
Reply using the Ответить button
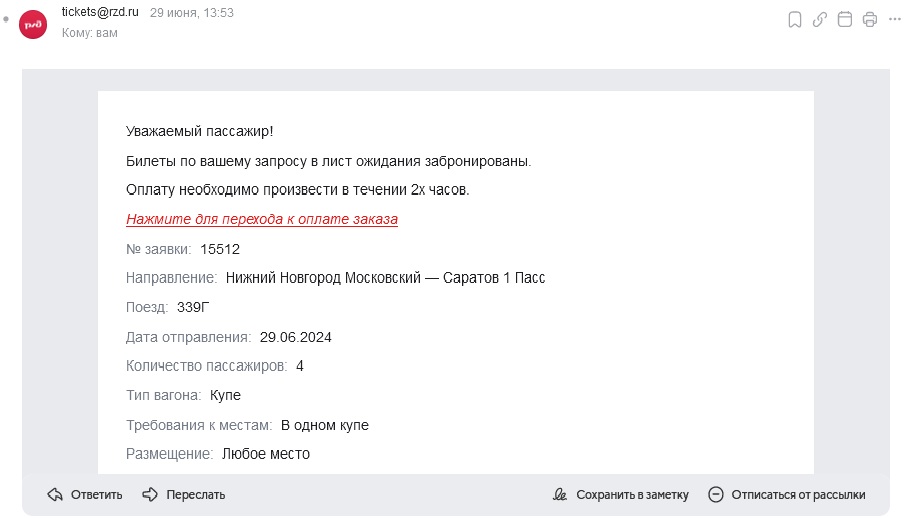[85, 494]
